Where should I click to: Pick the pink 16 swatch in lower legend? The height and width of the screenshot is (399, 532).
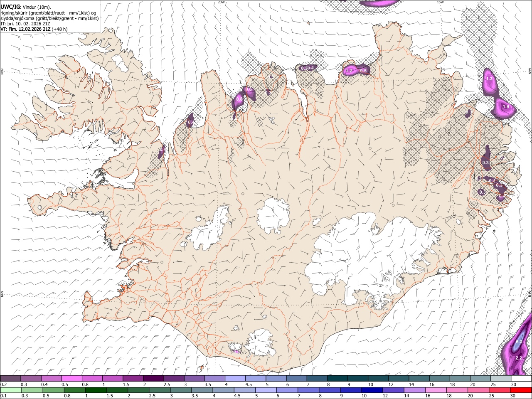435,390
